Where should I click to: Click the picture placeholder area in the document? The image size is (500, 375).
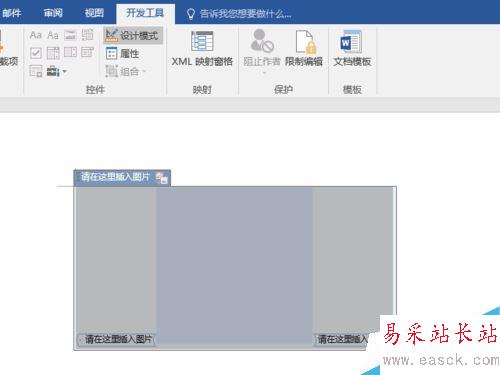click(x=234, y=265)
